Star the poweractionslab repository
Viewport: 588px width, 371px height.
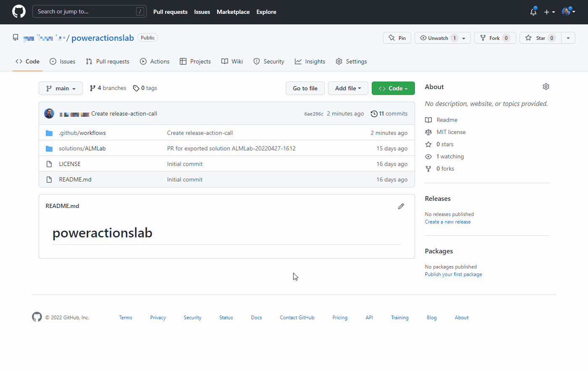coord(540,37)
